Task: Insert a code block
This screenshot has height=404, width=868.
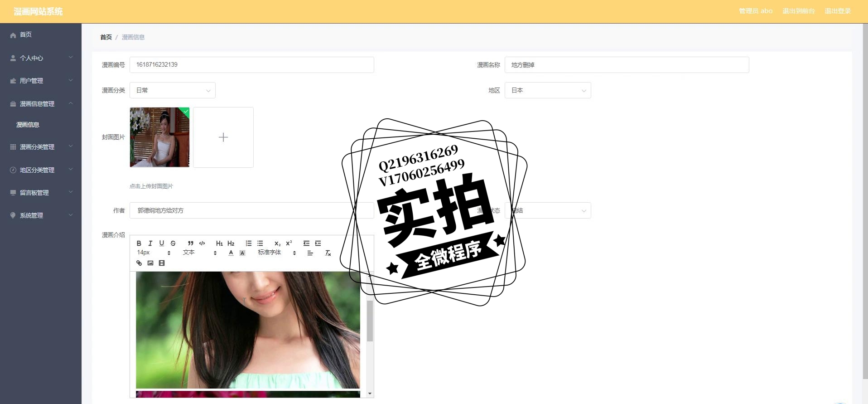Action: tap(202, 243)
